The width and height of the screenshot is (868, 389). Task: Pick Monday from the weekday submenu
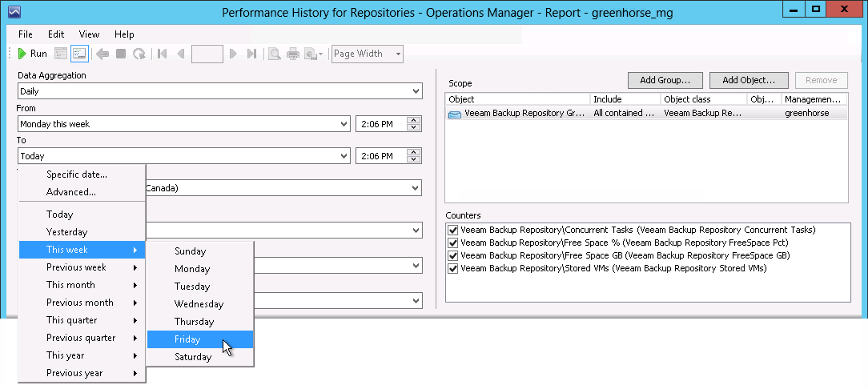[x=200, y=269]
